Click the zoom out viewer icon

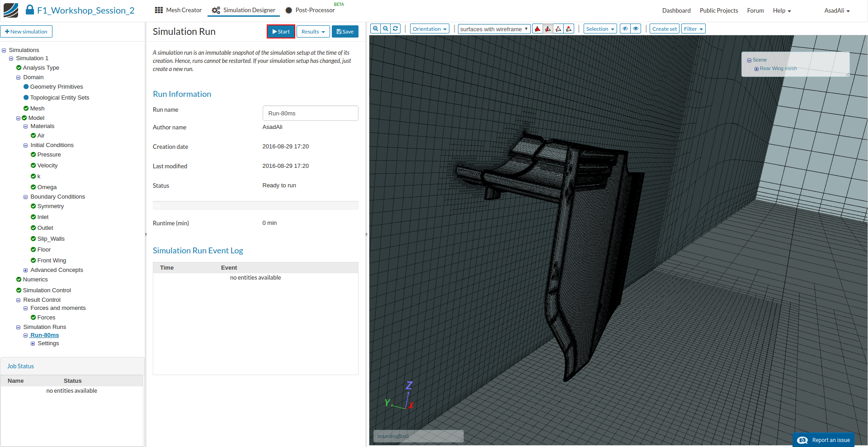click(x=386, y=29)
